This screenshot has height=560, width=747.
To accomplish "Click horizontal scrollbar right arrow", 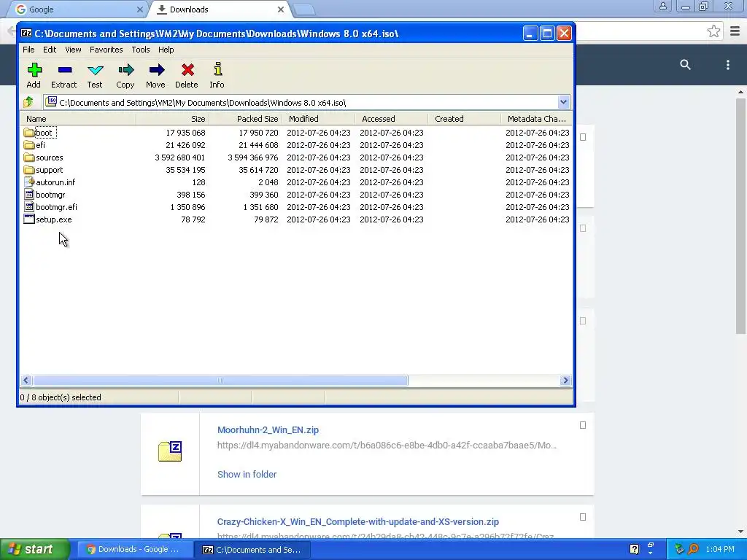I will (x=565, y=380).
